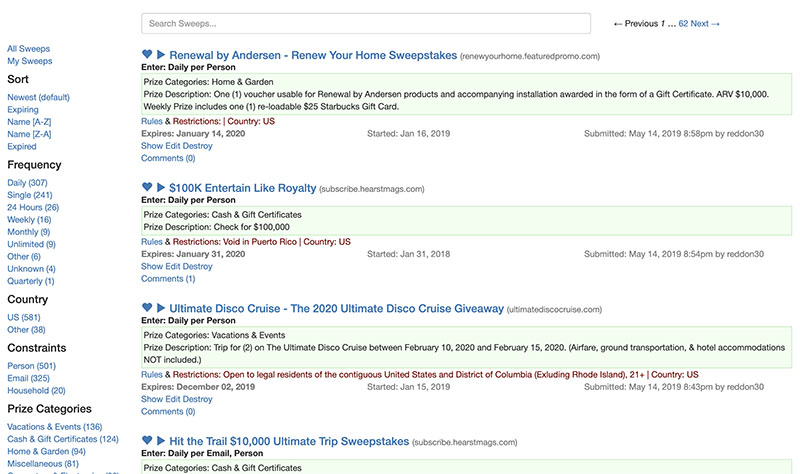Click play arrow next to Ultimate Disco Cruise
The width and height of the screenshot is (800, 474).
point(161,309)
